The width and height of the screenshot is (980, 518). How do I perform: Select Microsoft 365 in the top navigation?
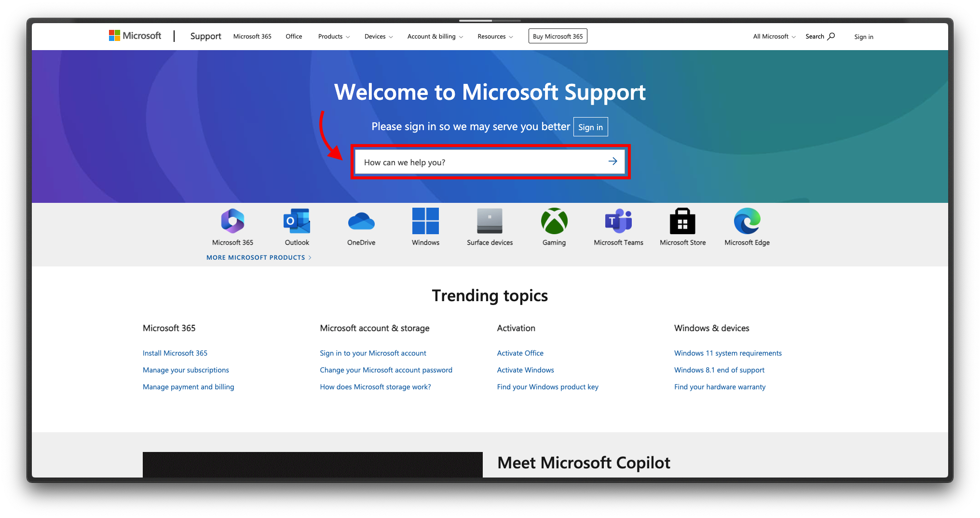click(x=252, y=37)
